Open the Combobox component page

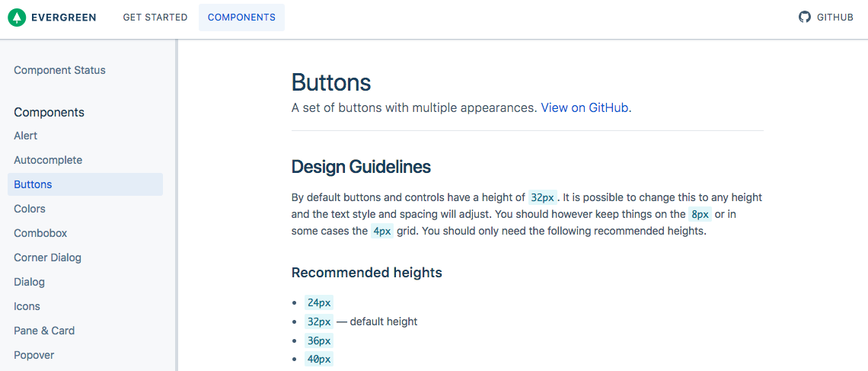click(x=40, y=233)
